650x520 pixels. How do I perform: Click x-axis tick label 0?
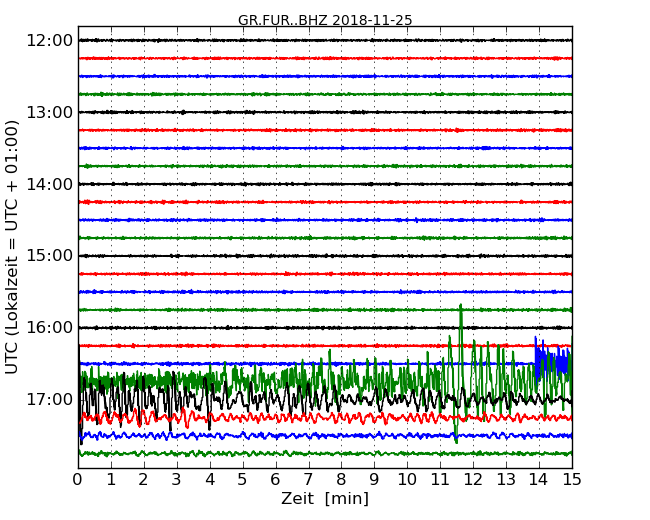coord(78,480)
